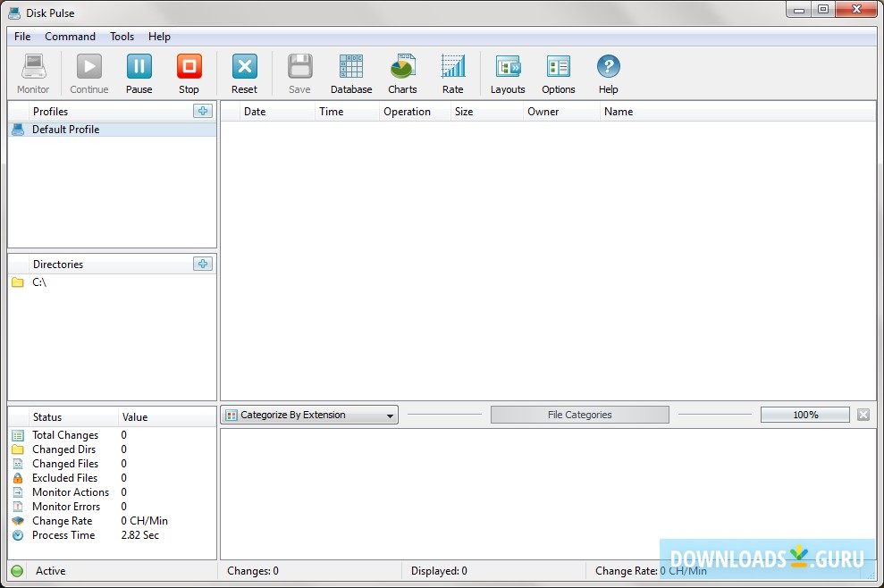The height and width of the screenshot is (588, 884).
Task: Click Changes: 0 in status bar
Action: (253, 570)
